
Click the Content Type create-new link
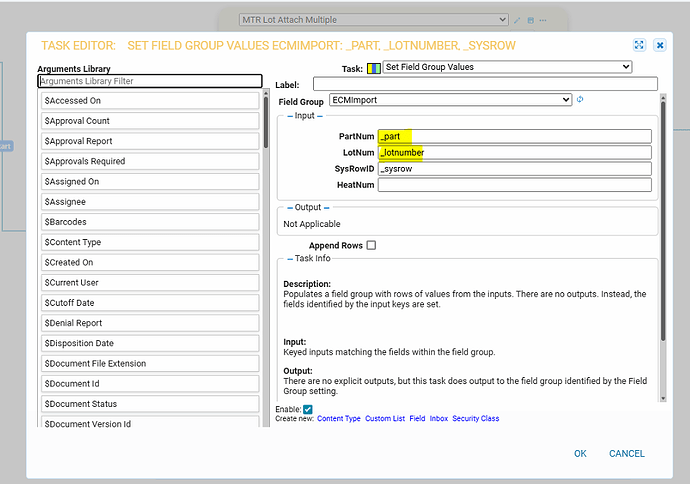tap(338, 419)
